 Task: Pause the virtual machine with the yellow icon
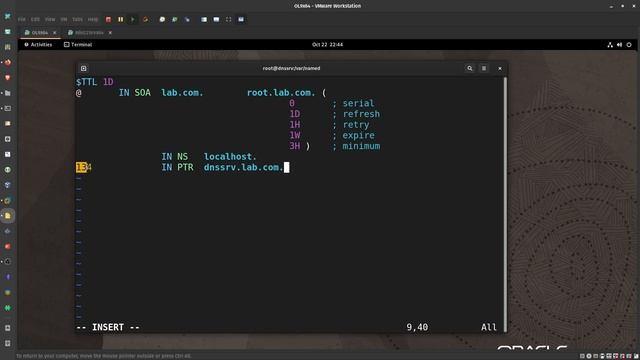[x=120, y=19]
